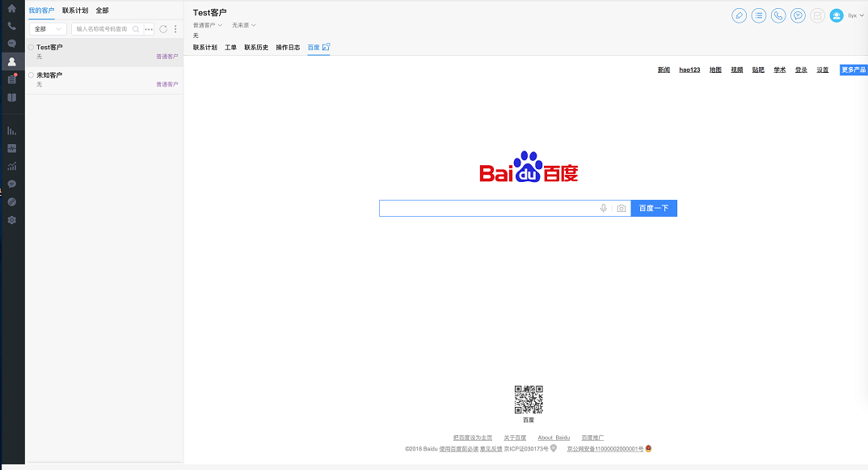Click the Baidu QR code image
This screenshot has height=470, width=868.
pyautogui.click(x=529, y=400)
